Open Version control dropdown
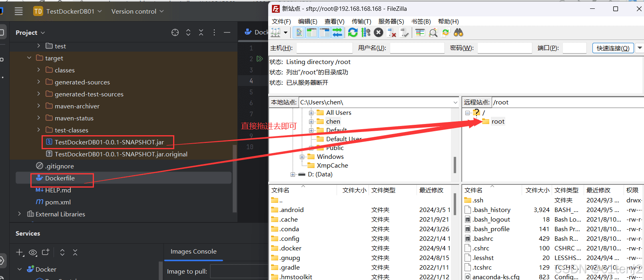The height and width of the screenshot is (280, 644). point(138,11)
